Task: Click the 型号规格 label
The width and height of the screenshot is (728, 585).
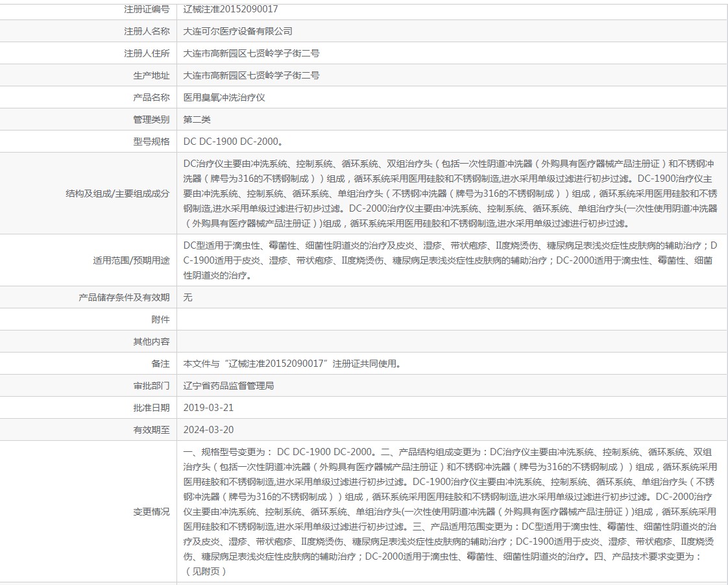Action: tap(151, 142)
